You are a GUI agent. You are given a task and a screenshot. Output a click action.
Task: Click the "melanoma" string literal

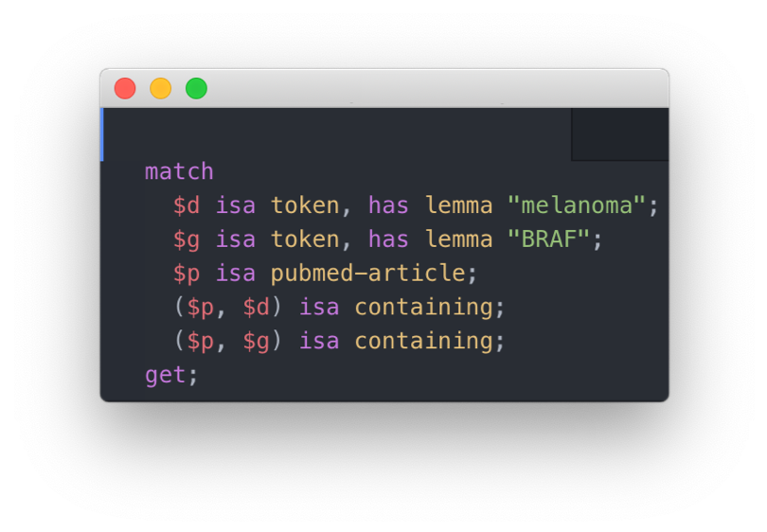click(577, 205)
